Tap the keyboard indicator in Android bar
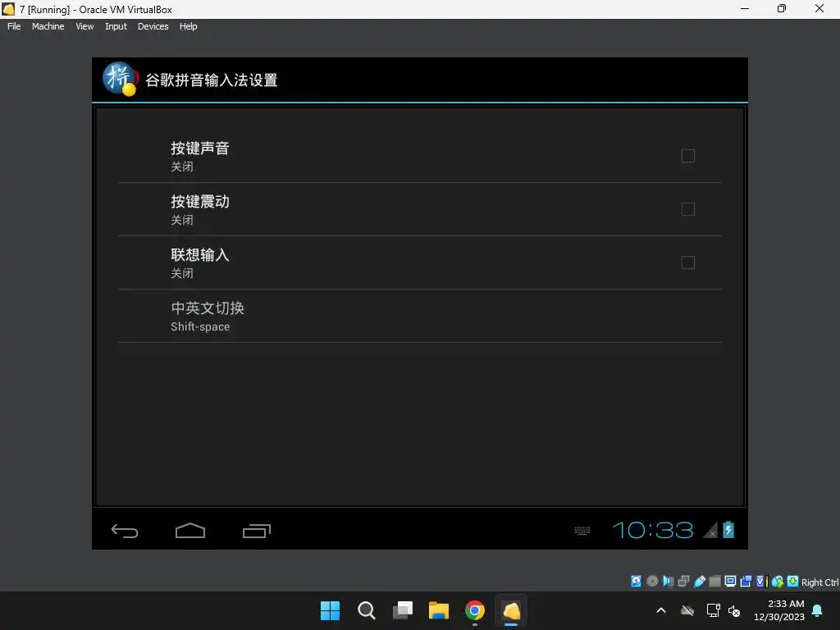 point(582,531)
